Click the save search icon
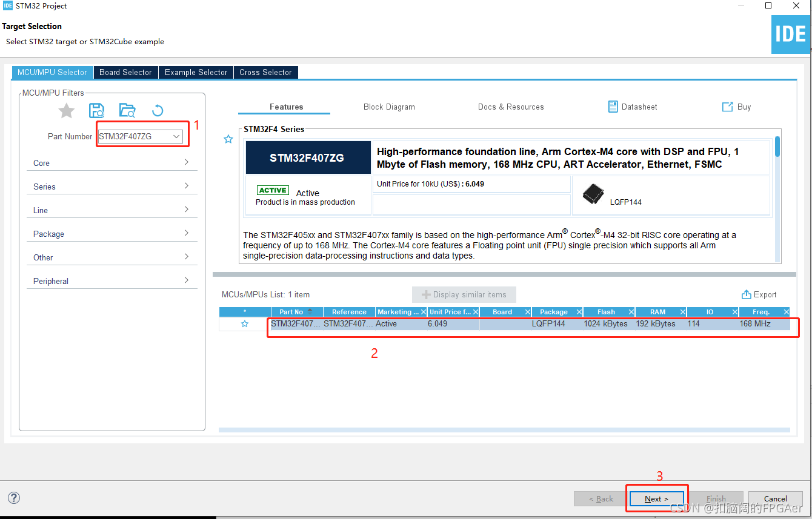 (96, 110)
